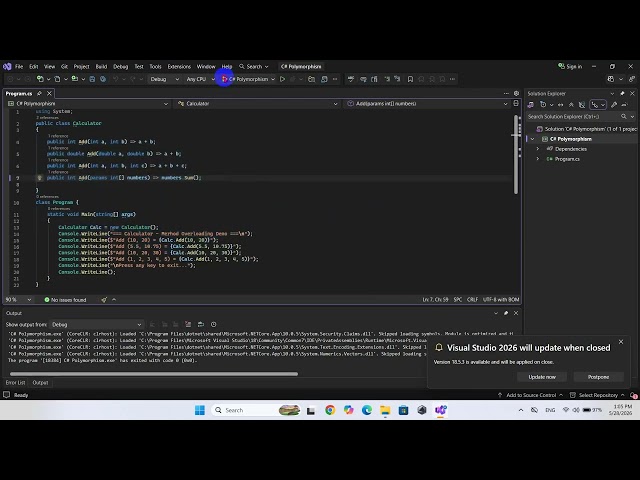Open Chrome from the taskbar
Screen dimensions: 640x480
click(x=330, y=410)
